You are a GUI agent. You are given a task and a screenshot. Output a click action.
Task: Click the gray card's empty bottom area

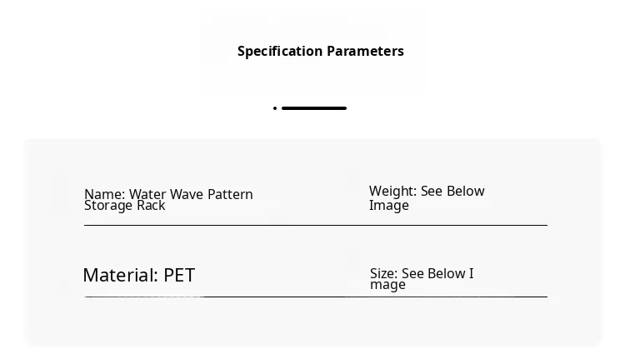[x=312, y=325]
